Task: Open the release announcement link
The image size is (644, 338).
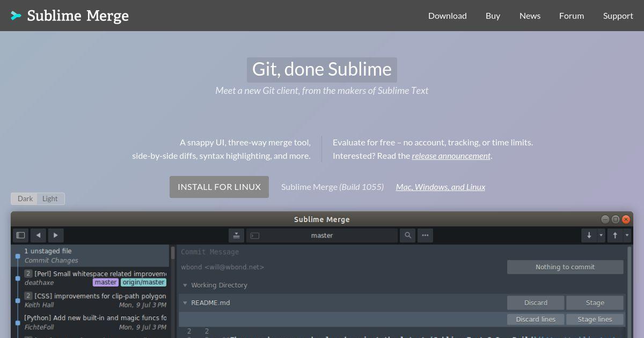Action: 451,156
